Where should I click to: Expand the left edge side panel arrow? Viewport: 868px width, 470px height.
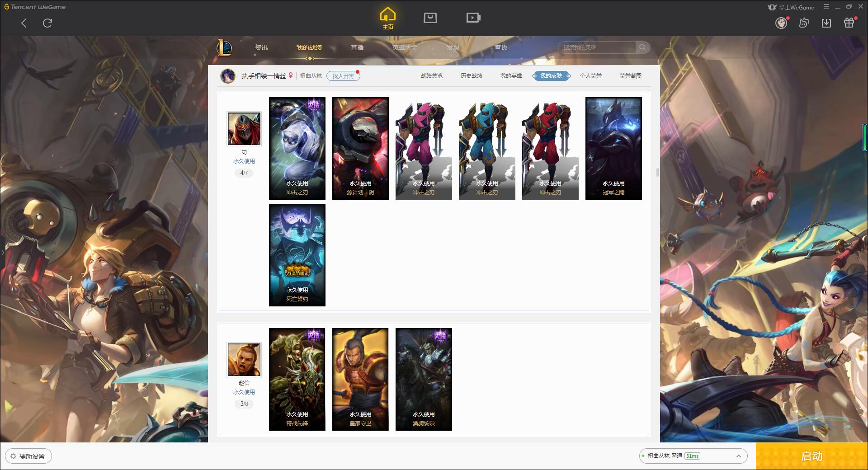pos(2,253)
